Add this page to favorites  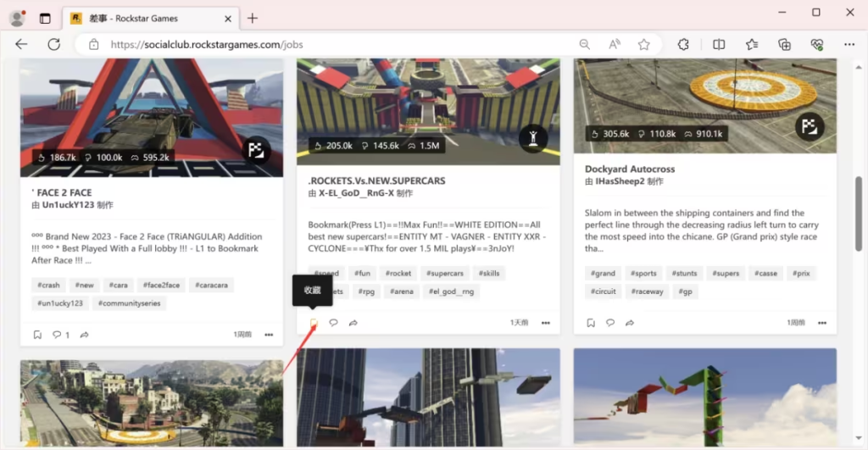(643, 44)
